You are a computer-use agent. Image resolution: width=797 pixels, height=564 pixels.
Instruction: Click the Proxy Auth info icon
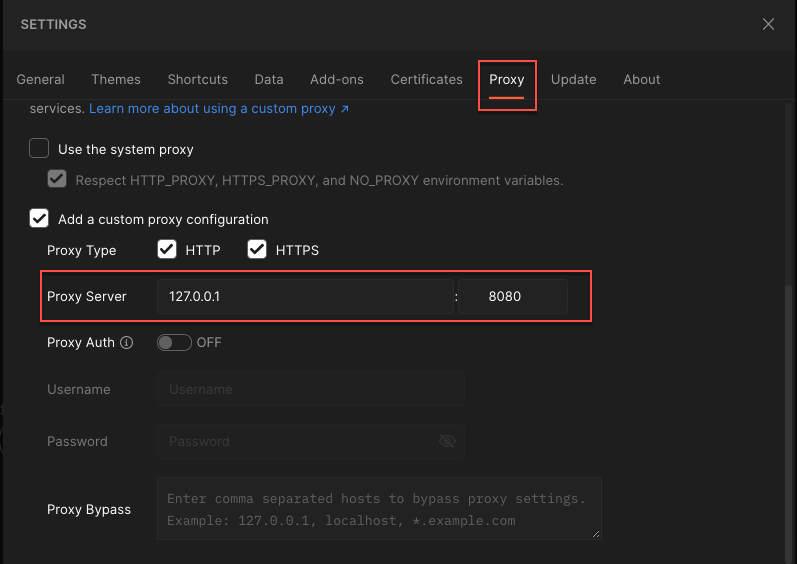[127, 342]
